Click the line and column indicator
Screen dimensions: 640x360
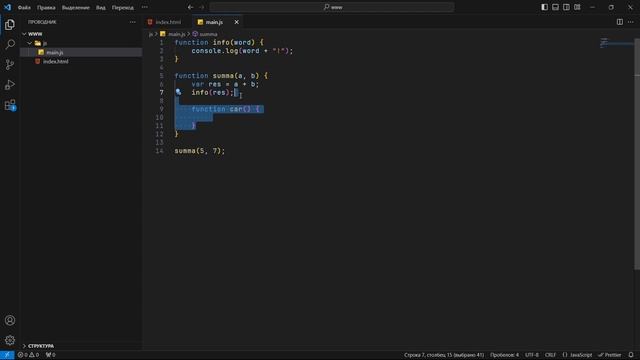click(x=444, y=355)
